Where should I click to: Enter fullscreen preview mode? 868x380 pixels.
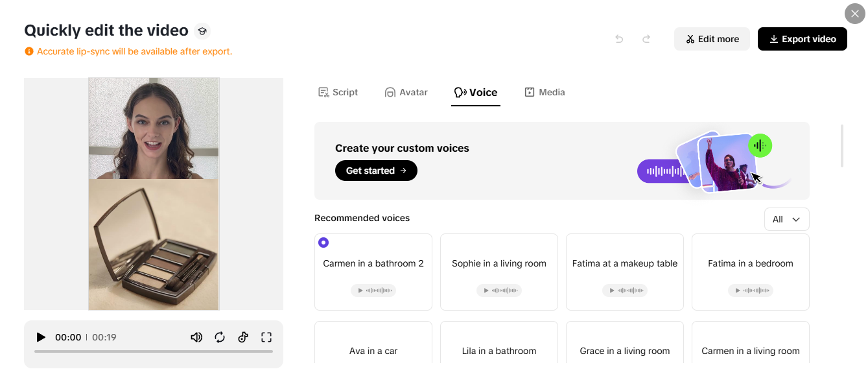coord(266,337)
